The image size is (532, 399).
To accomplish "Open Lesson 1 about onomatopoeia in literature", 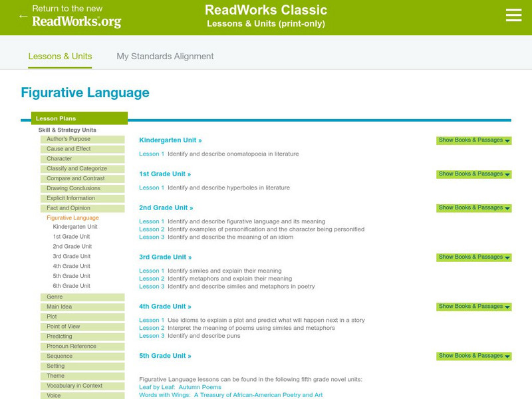I will click(152, 154).
